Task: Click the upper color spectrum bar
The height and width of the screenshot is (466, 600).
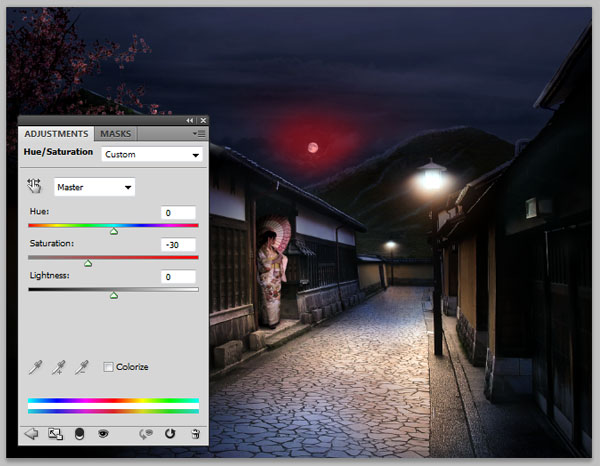Action: coord(113,401)
